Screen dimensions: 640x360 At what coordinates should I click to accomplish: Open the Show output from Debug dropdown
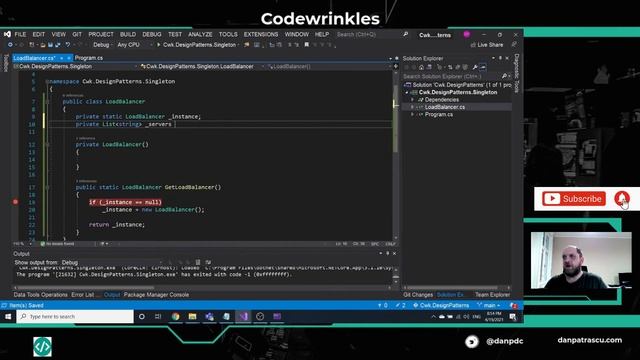[x=112, y=262]
